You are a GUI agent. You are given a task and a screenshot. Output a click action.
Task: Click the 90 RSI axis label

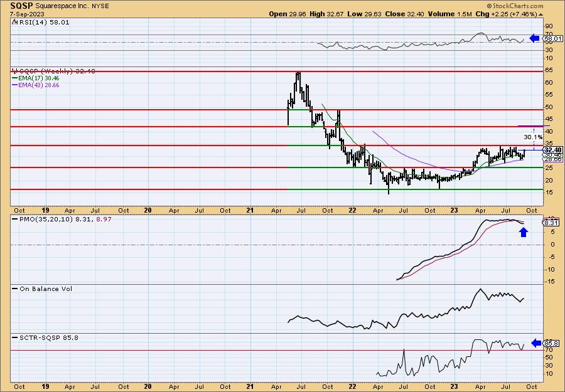pos(549,26)
